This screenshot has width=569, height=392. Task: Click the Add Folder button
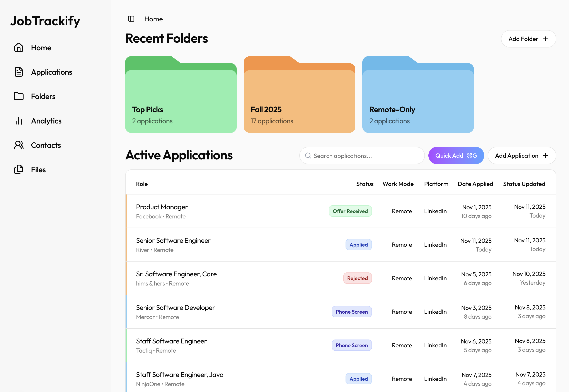tap(528, 39)
